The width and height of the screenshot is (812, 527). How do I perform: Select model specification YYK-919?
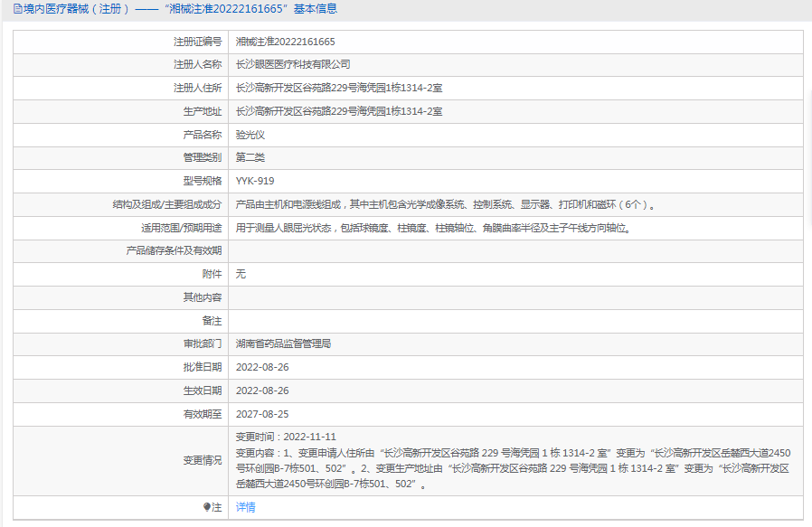(x=255, y=181)
